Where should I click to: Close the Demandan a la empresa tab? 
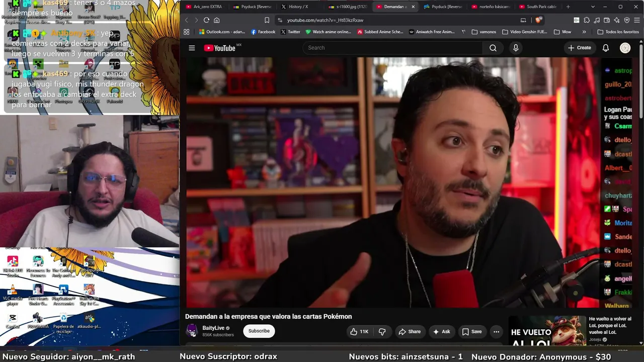[413, 7]
